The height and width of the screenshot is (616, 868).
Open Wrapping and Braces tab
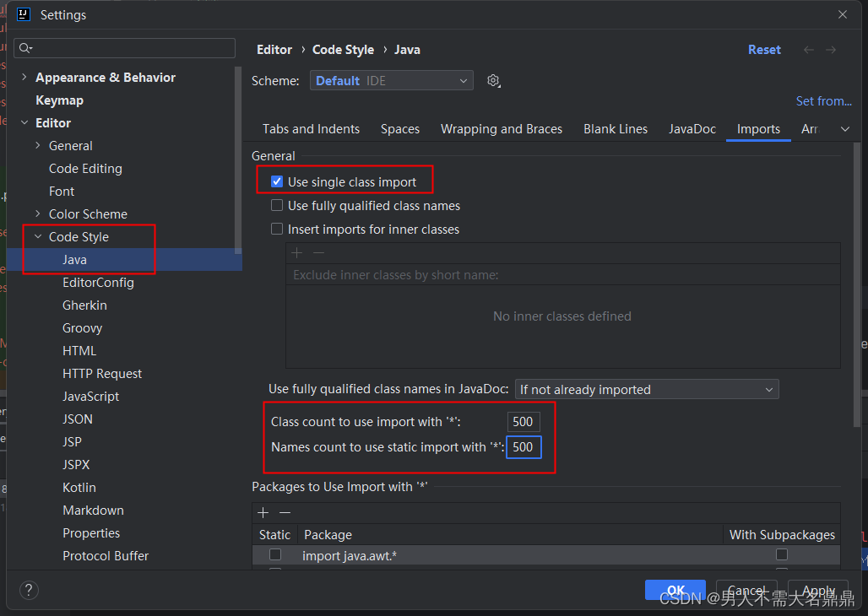502,129
